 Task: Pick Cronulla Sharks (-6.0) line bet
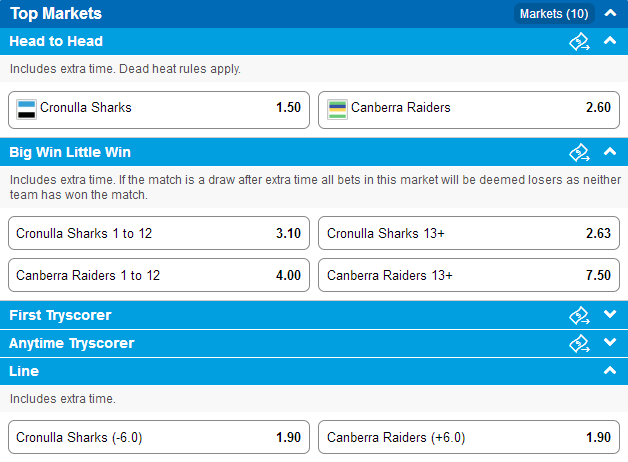(x=159, y=437)
